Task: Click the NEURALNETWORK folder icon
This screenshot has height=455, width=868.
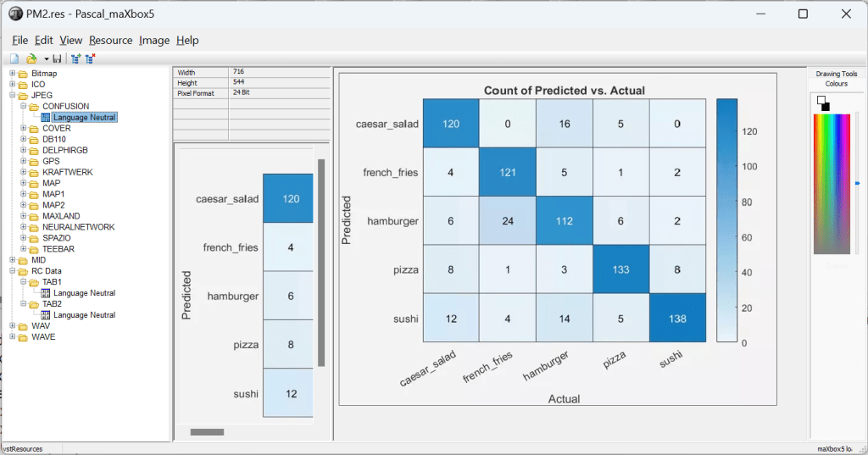Action: tap(35, 227)
